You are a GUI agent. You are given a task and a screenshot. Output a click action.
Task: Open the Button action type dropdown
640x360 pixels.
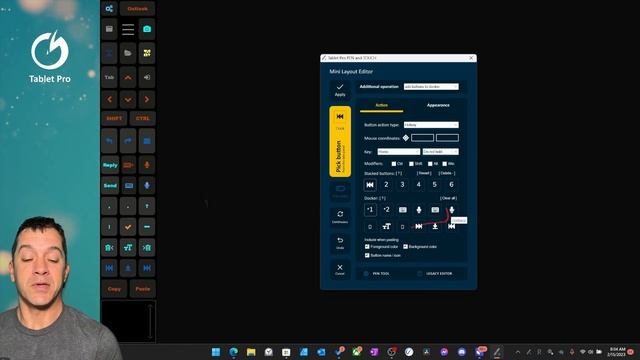point(431,125)
